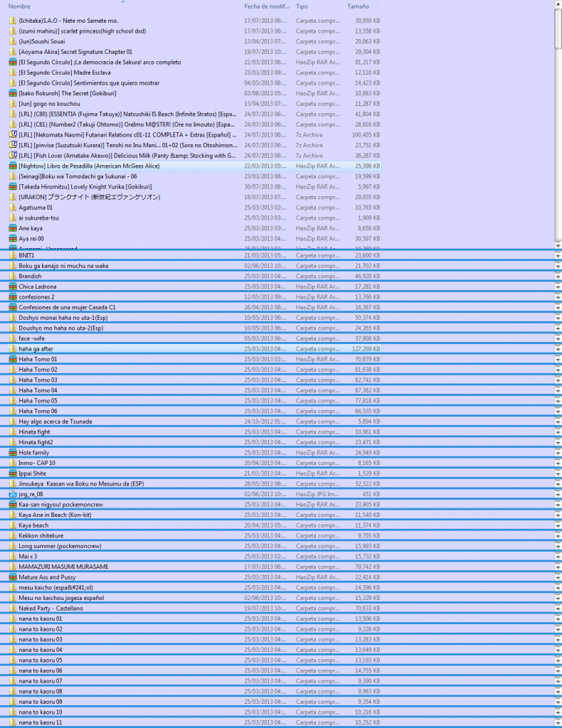
Task: Select "Boku ga kanajo ni muchu na wake"
Action: point(63,266)
